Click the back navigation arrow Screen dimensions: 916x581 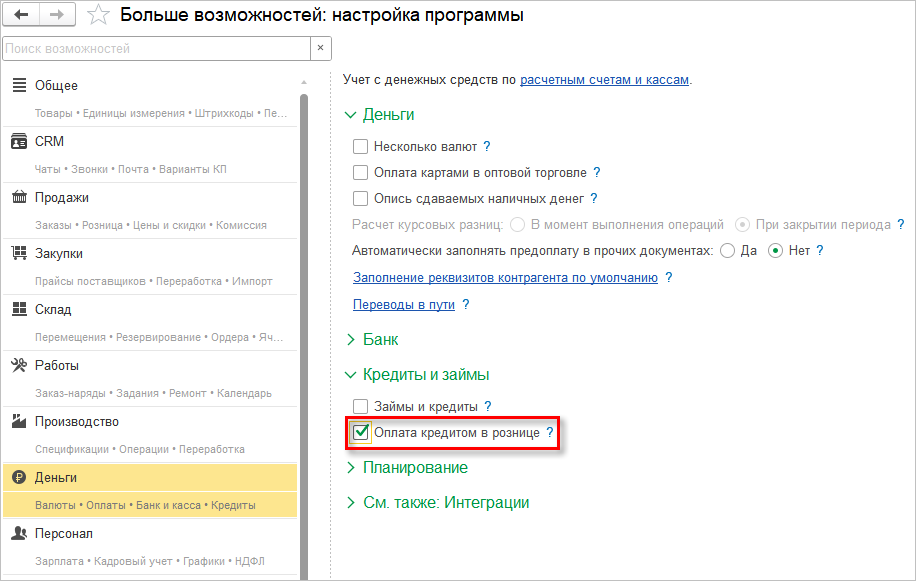click(x=22, y=15)
